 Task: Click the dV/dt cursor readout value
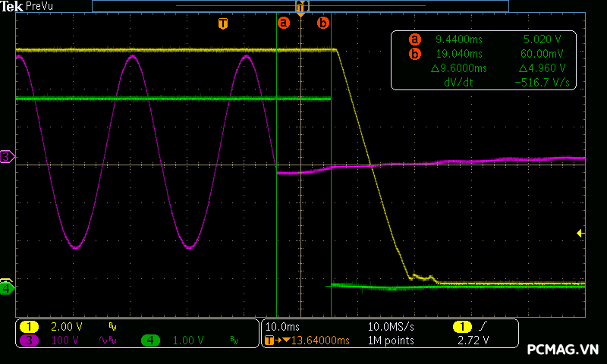[x=543, y=82]
